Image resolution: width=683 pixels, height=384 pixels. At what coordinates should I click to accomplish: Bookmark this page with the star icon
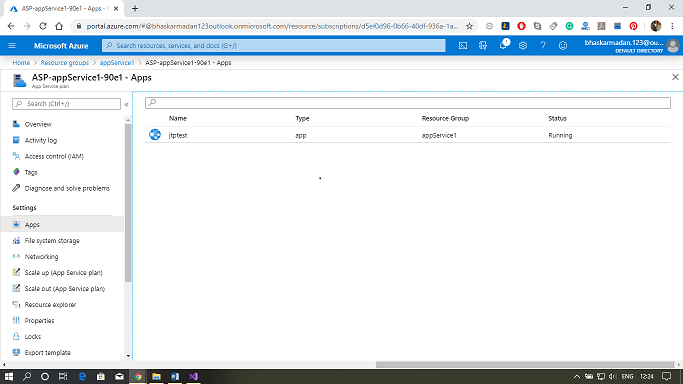[469, 26]
